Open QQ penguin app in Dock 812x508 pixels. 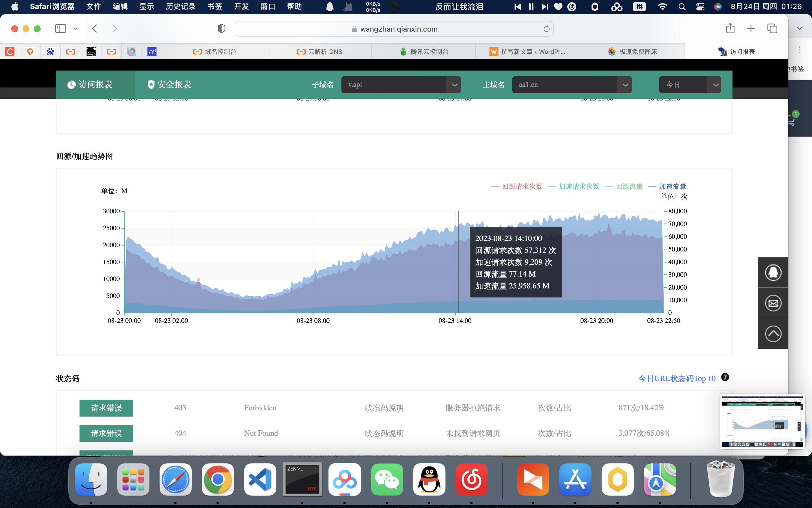click(429, 479)
